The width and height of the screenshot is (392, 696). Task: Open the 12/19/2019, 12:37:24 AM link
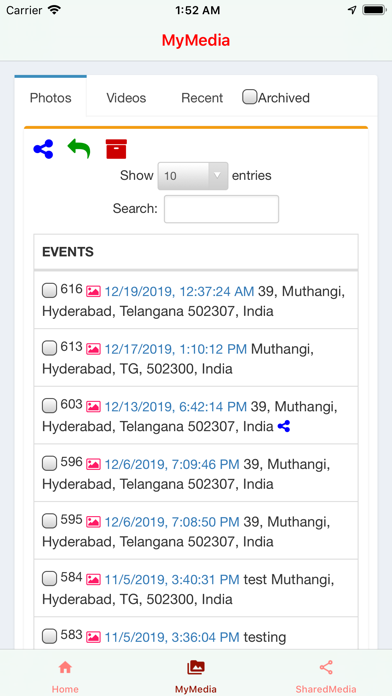(x=179, y=292)
